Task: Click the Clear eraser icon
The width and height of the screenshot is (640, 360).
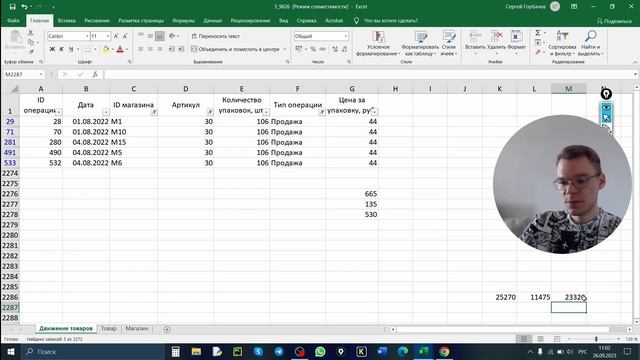Action: [538, 52]
